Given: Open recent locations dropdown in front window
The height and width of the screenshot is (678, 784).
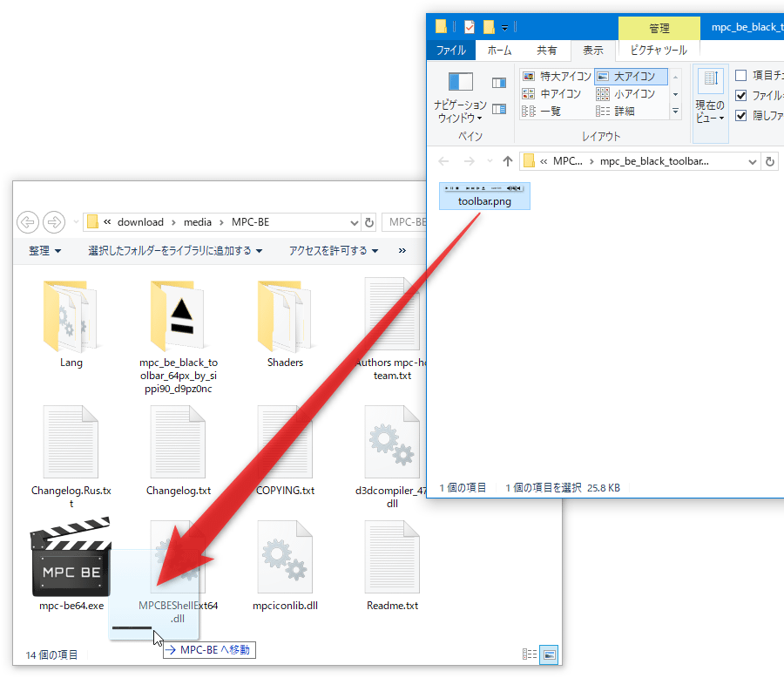Looking at the screenshot, I should [x=490, y=161].
